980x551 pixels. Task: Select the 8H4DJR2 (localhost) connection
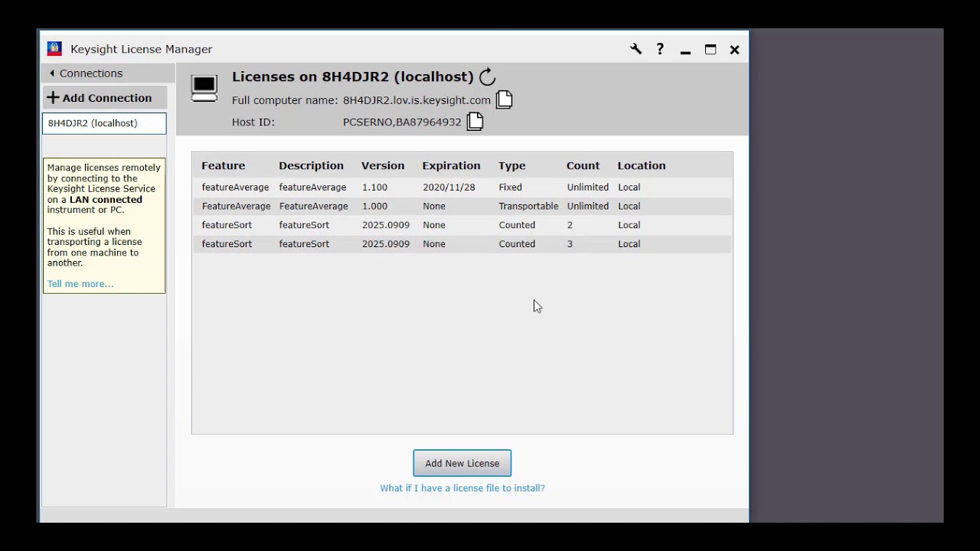point(104,123)
